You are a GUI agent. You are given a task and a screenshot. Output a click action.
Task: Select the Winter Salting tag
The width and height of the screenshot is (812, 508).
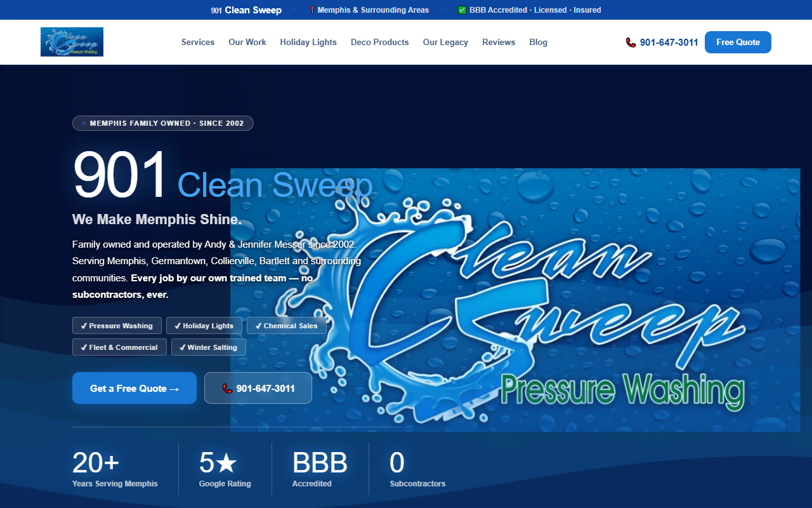(x=209, y=347)
